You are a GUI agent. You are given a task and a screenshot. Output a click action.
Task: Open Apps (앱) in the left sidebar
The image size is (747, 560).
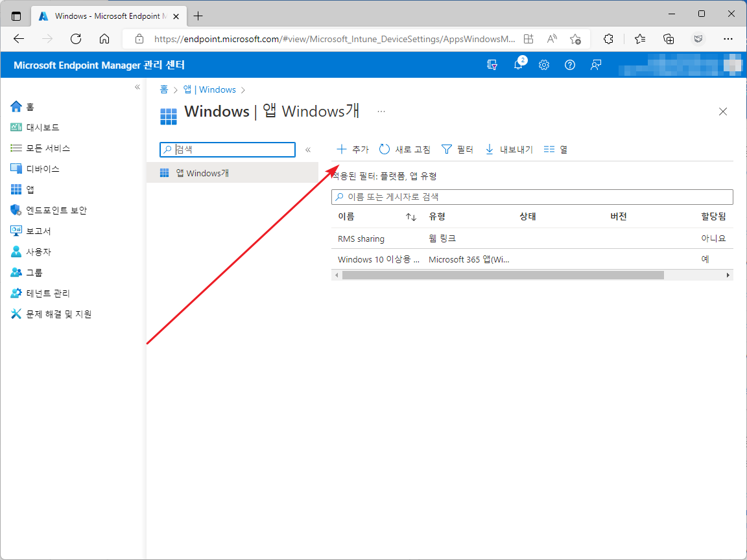pyautogui.click(x=23, y=189)
